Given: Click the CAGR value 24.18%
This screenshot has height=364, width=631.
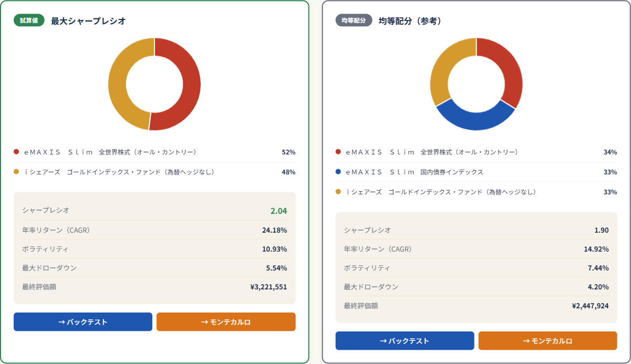Looking at the screenshot, I should 274,230.
